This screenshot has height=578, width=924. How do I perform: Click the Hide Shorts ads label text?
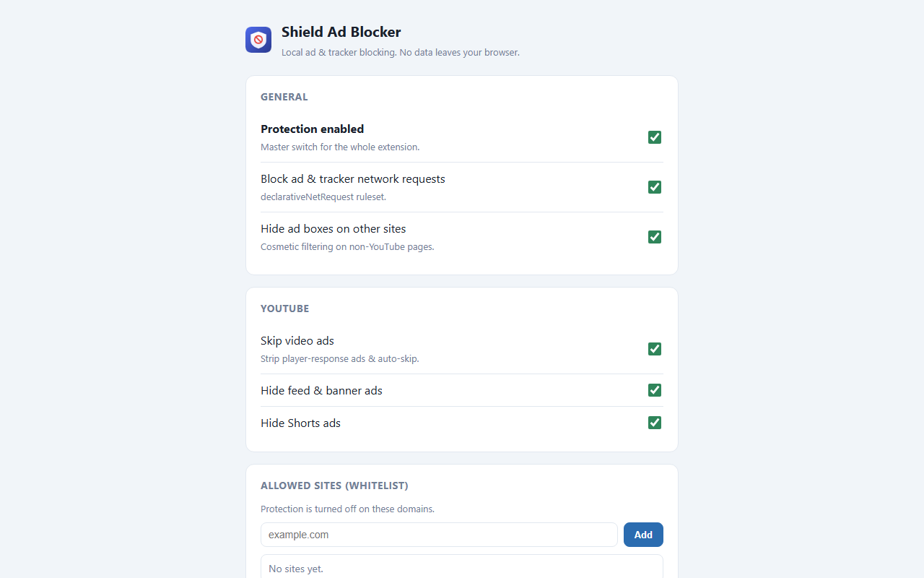coord(300,423)
